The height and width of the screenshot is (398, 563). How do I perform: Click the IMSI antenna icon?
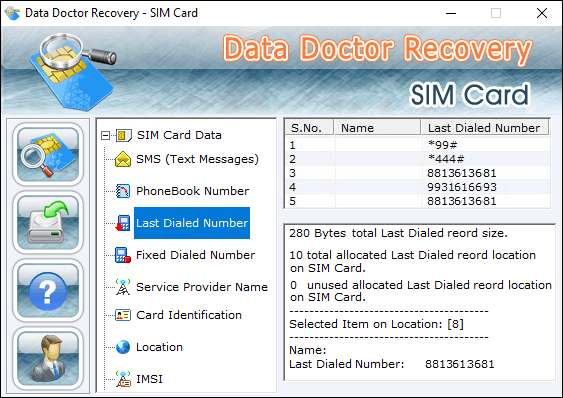[x=123, y=379]
